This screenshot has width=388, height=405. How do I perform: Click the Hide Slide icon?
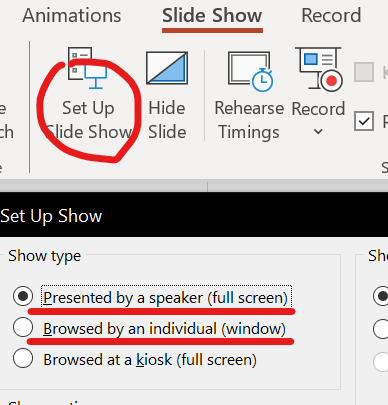pos(167,68)
